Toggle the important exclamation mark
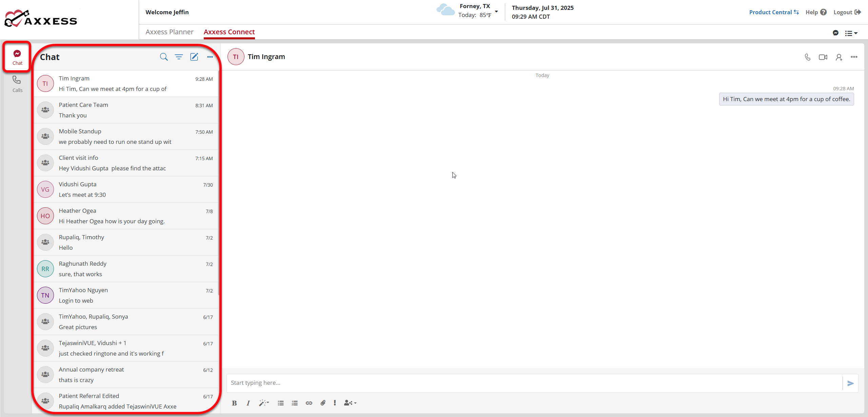 tap(335, 403)
